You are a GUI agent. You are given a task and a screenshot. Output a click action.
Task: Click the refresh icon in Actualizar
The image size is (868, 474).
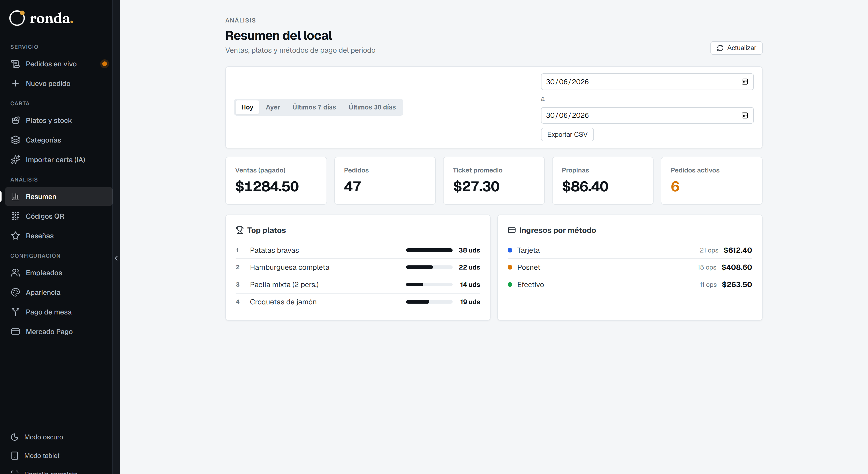pyautogui.click(x=720, y=48)
